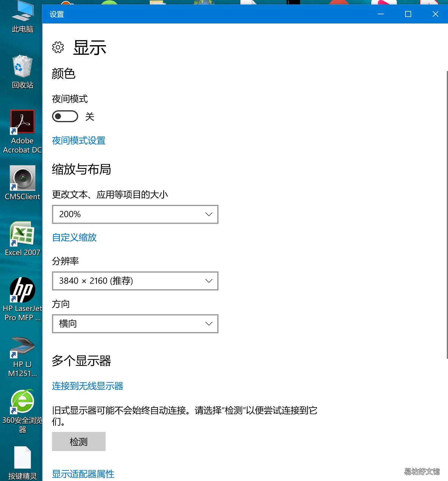Open the 回收站 recycle bin icon
Viewport: 448px width, 481px height.
point(22,72)
